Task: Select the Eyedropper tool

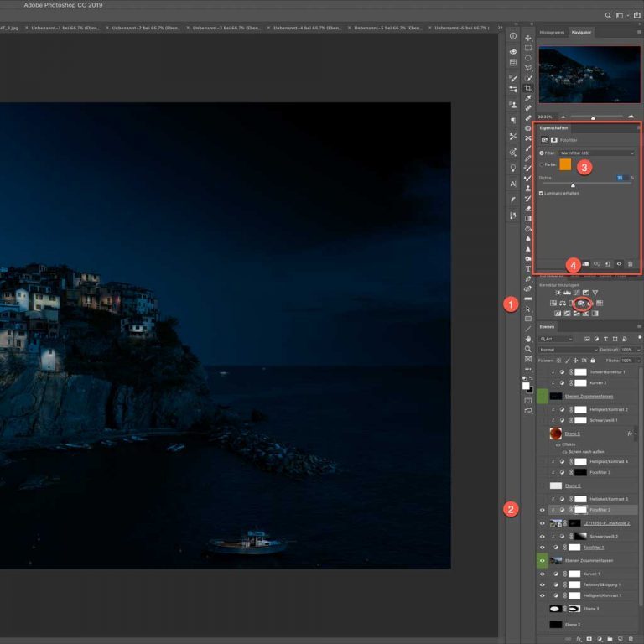Action: coord(528,98)
